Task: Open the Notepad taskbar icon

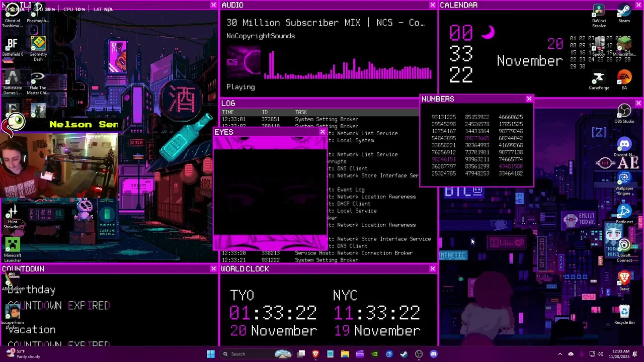Action: [x=330, y=354]
